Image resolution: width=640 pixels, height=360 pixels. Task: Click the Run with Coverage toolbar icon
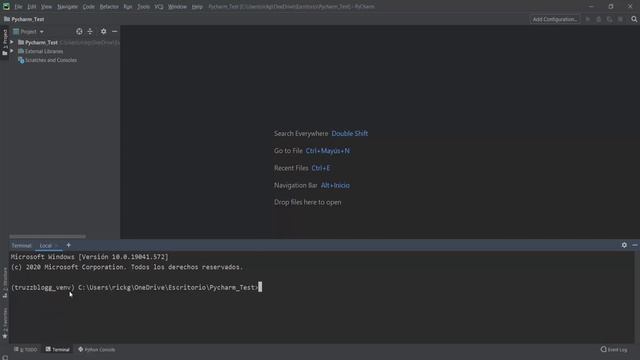pyautogui.click(x=609, y=19)
